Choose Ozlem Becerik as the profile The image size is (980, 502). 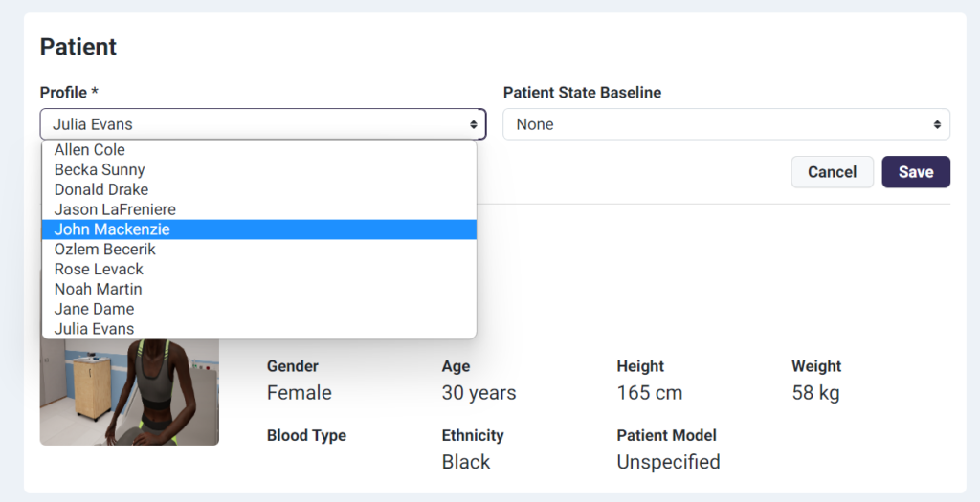pos(105,250)
